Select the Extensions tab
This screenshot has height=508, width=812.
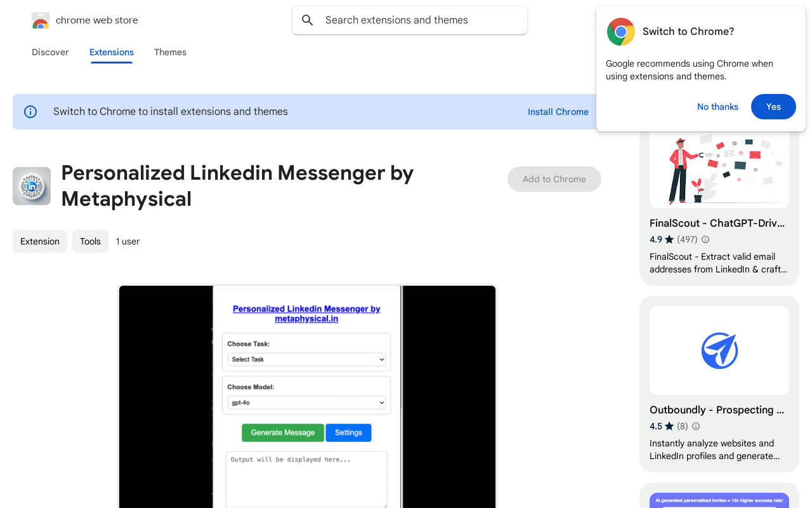coord(112,52)
